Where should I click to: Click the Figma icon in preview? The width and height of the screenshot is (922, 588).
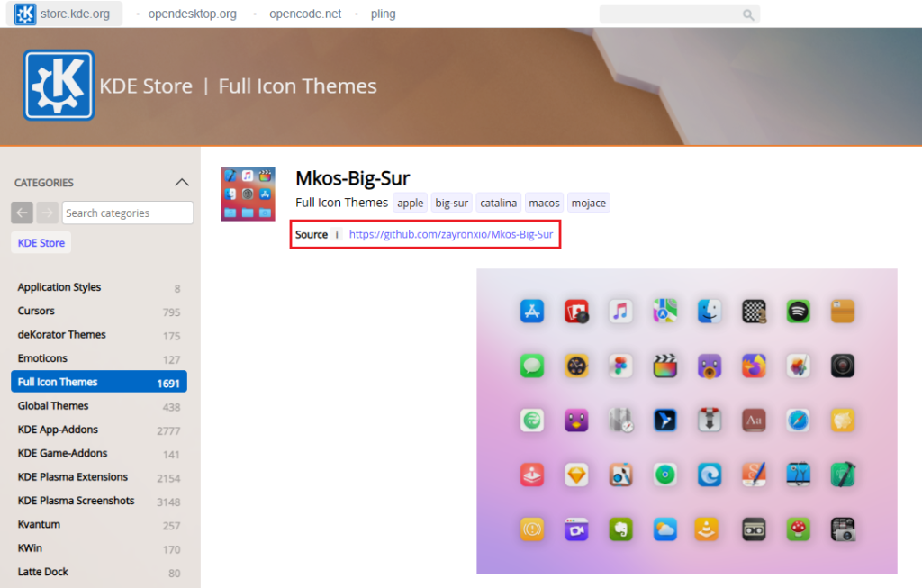point(620,366)
